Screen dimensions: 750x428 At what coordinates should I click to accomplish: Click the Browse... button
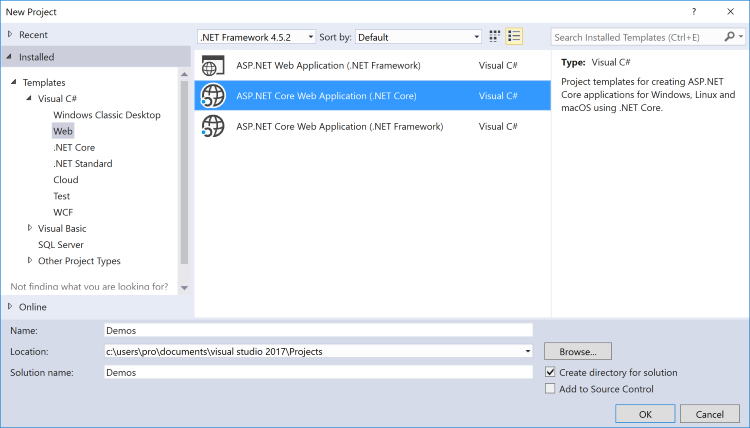pos(577,352)
